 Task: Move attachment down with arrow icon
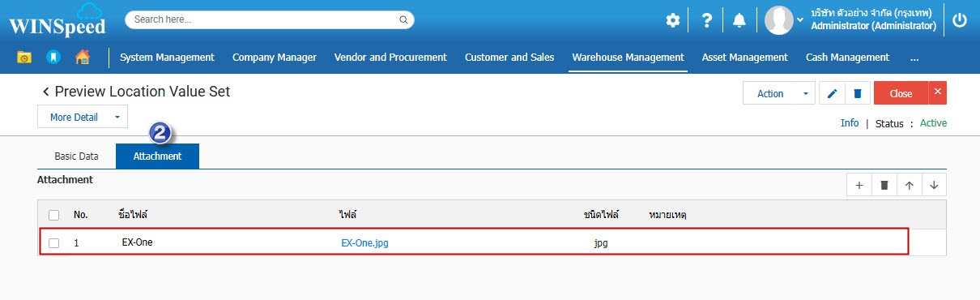point(934,185)
